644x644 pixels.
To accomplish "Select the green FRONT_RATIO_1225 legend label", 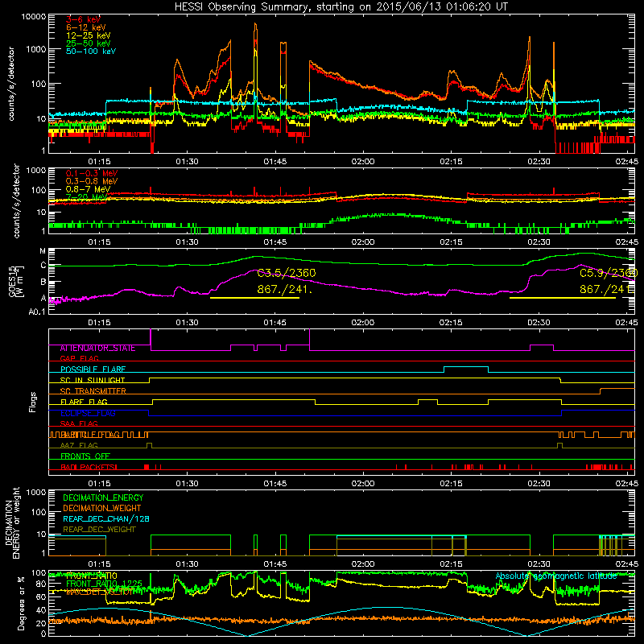I will click(104, 584).
